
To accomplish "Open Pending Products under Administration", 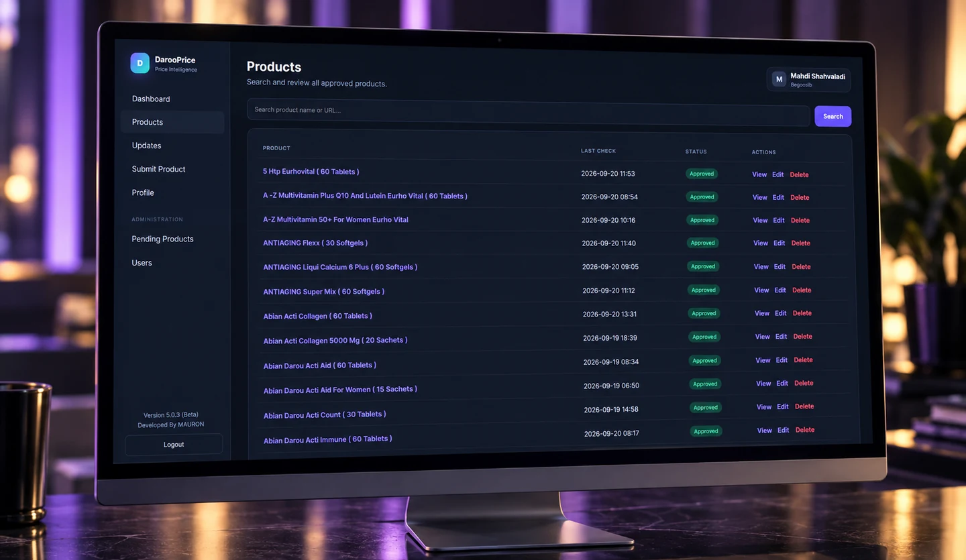I will point(162,239).
